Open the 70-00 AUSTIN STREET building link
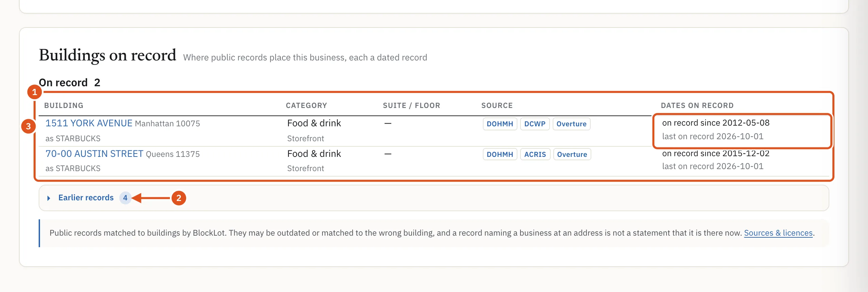This screenshot has height=292, width=868. [94, 154]
